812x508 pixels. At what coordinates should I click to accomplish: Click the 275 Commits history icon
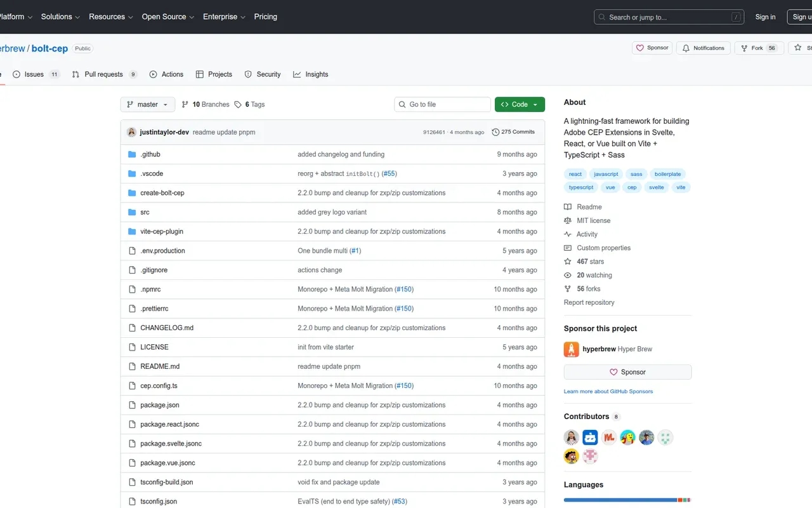[x=495, y=132]
